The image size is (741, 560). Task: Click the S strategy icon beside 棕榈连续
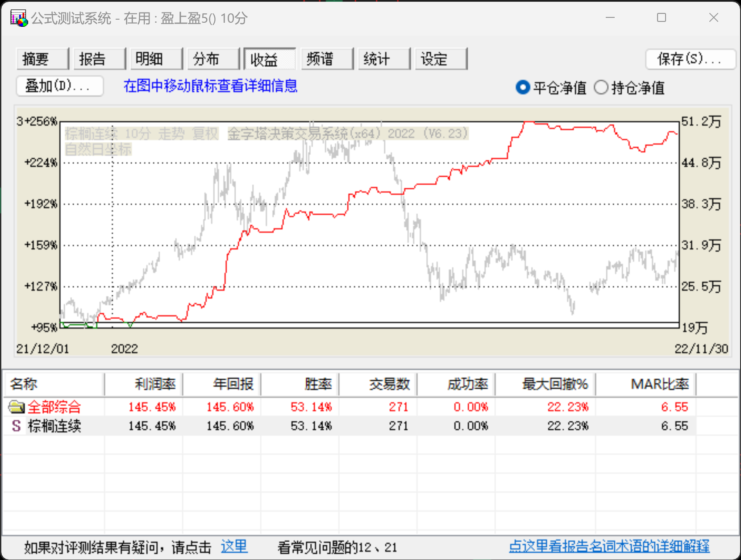17,426
